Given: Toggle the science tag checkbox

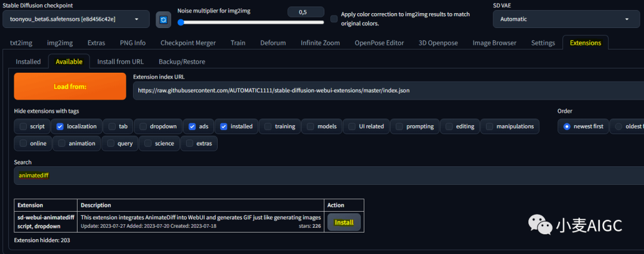Looking at the screenshot, I should tap(148, 144).
